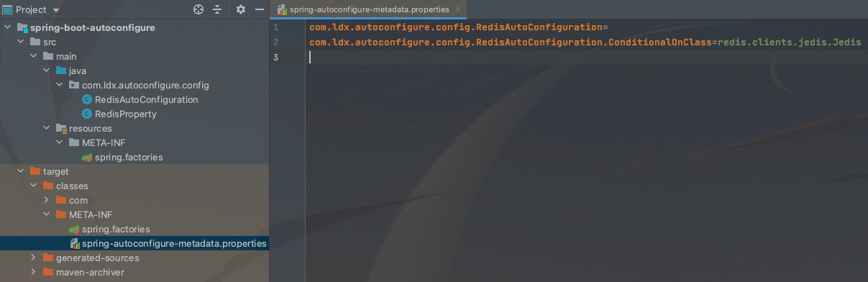Collapse the spring-boot-autoconfigure root node
The image size is (868, 282).
(8, 27)
